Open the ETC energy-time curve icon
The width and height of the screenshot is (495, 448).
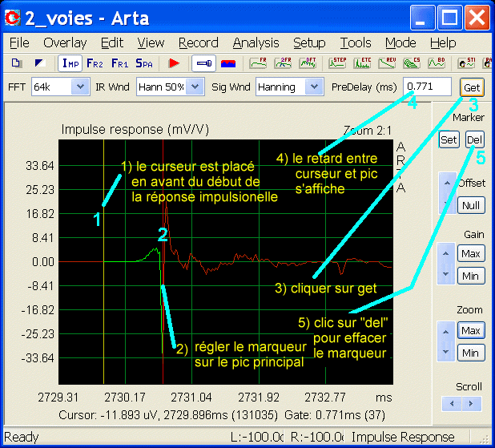362,63
